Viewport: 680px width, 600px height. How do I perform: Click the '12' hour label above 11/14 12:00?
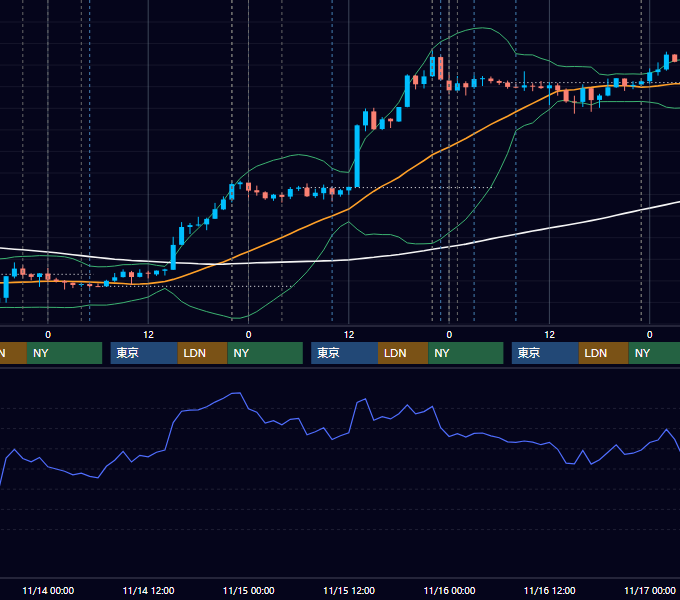[148, 335]
